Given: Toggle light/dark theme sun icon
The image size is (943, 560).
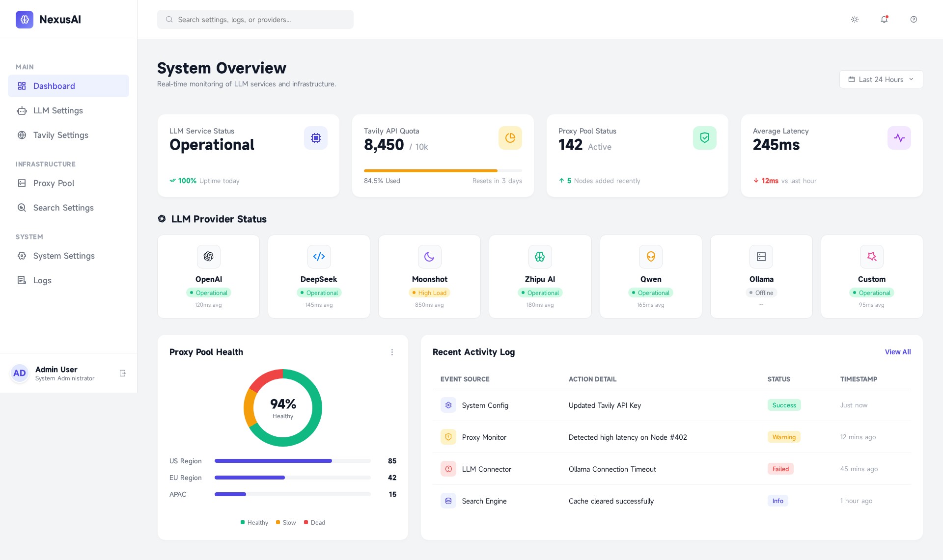Looking at the screenshot, I should (x=855, y=20).
